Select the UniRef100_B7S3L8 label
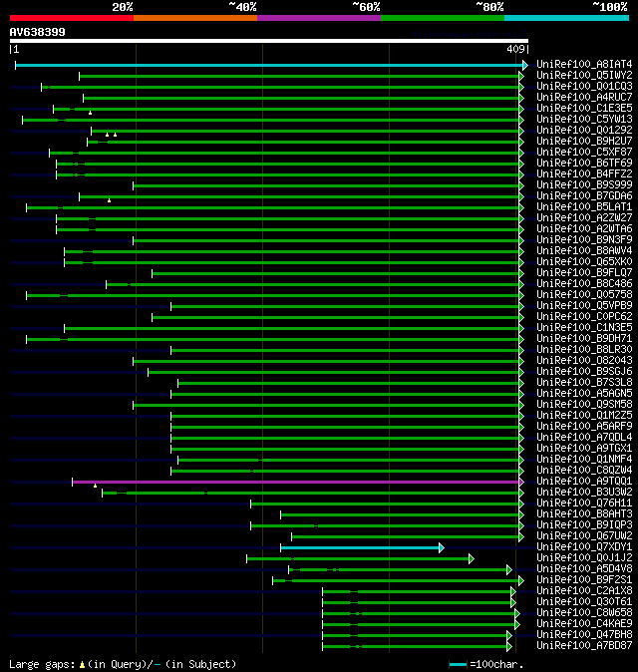This screenshot has width=638, height=672. (x=584, y=382)
